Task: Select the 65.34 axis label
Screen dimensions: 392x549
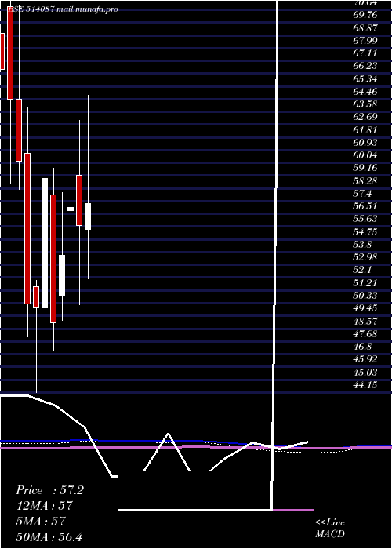Action: click(x=365, y=78)
